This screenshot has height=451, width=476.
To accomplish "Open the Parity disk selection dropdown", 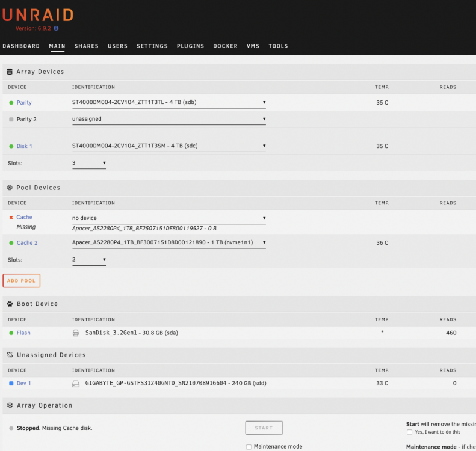I will pyautogui.click(x=168, y=102).
